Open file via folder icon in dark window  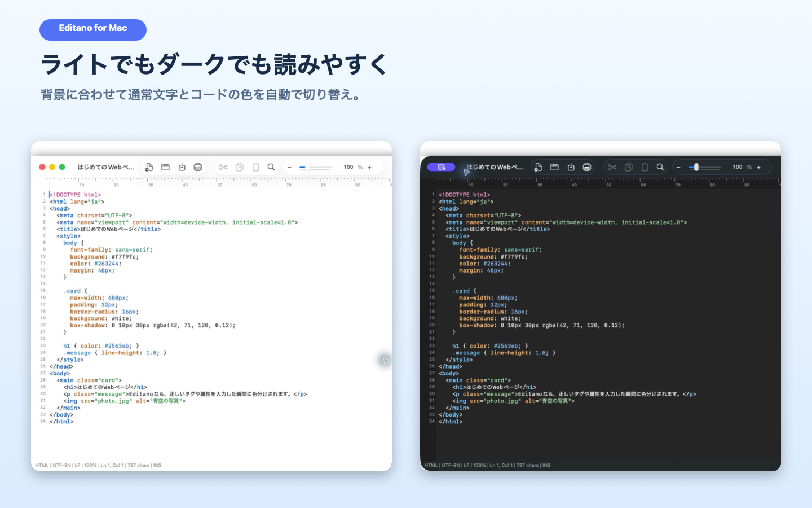[554, 167]
